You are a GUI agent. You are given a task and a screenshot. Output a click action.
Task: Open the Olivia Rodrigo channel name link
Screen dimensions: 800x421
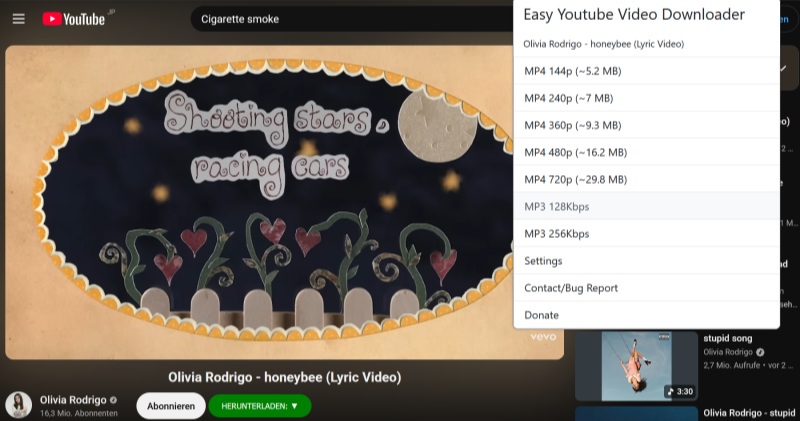pyautogui.click(x=73, y=400)
